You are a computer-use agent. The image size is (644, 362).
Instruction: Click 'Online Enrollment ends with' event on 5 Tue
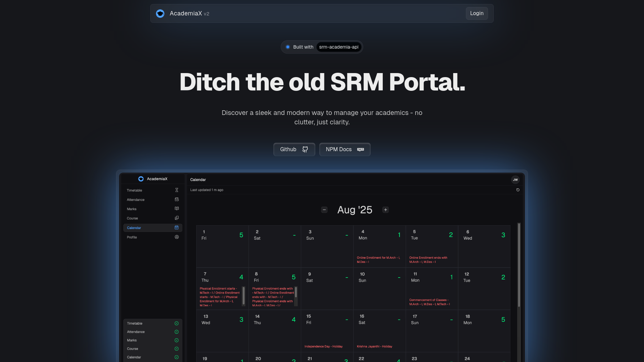(x=428, y=260)
